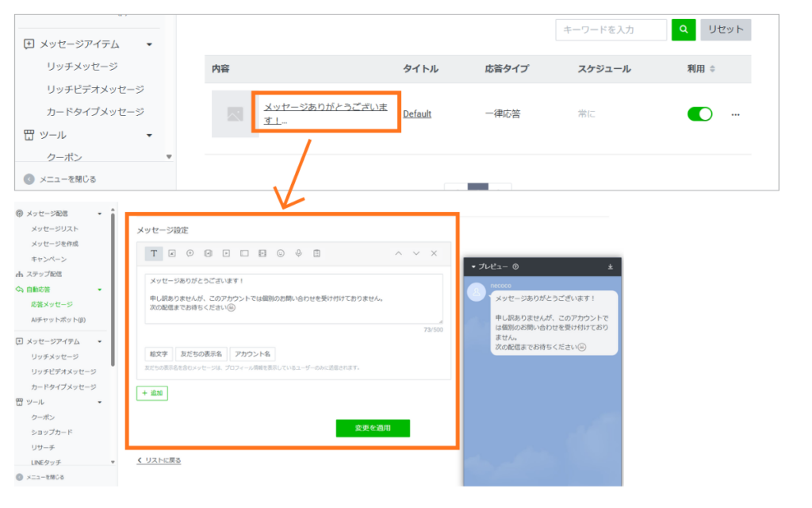Collapse the メッセージ配信 sidebar section
Screen dimensions: 812x508
tap(99, 214)
